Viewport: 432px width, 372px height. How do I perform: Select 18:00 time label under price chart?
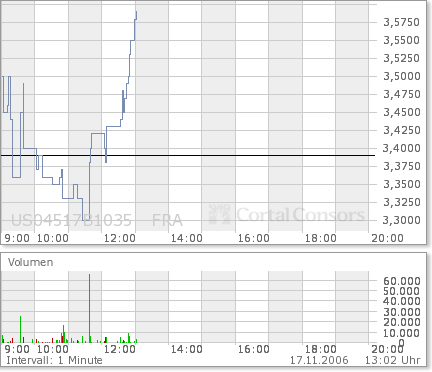pyautogui.click(x=321, y=239)
